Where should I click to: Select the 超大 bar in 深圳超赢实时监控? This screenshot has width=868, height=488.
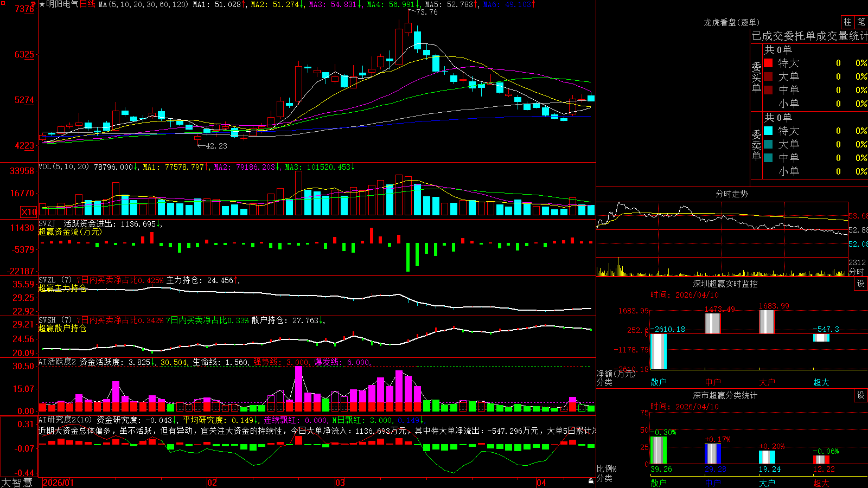tap(821, 338)
